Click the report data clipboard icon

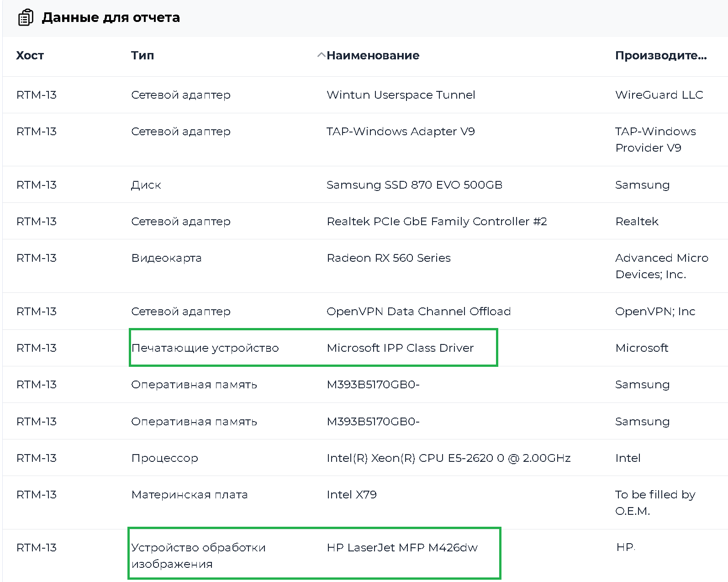pos(26,18)
